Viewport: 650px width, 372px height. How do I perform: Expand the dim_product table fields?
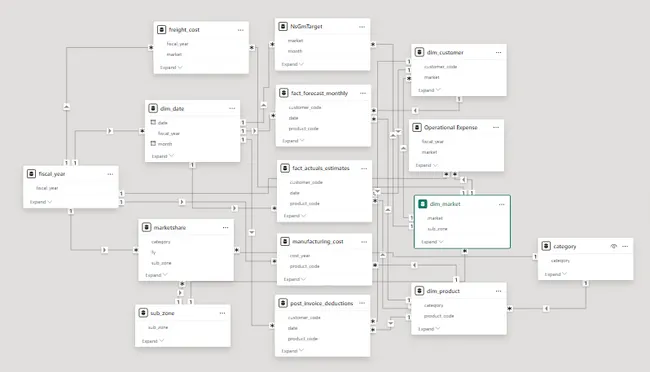[429, 328]
